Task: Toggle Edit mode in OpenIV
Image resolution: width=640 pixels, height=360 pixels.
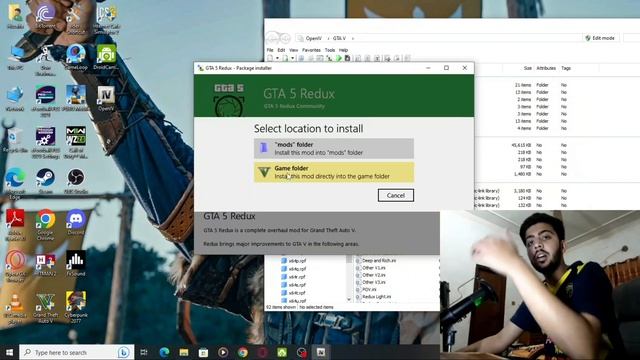Action: pos(600,38)
